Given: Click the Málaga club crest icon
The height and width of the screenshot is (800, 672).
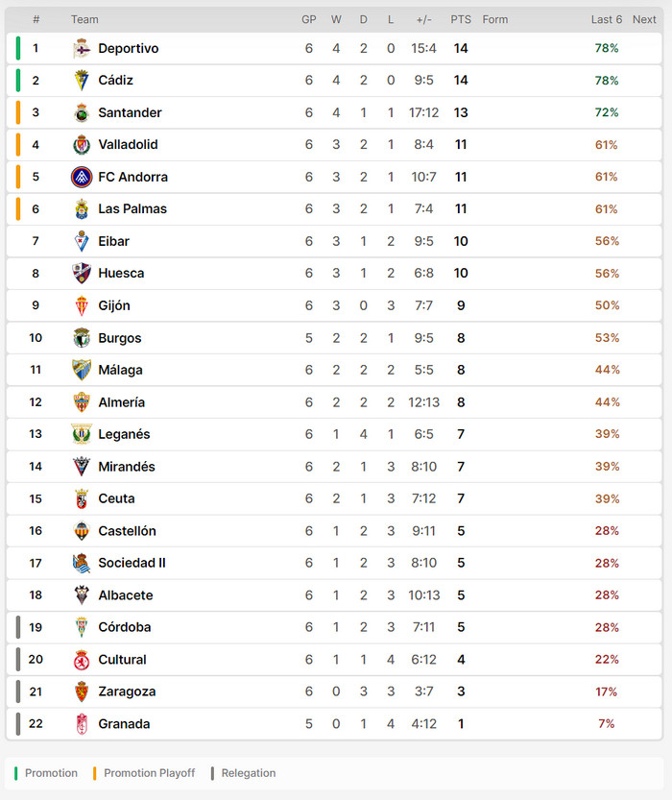Looking at the screenshot, I should point(82,371).
